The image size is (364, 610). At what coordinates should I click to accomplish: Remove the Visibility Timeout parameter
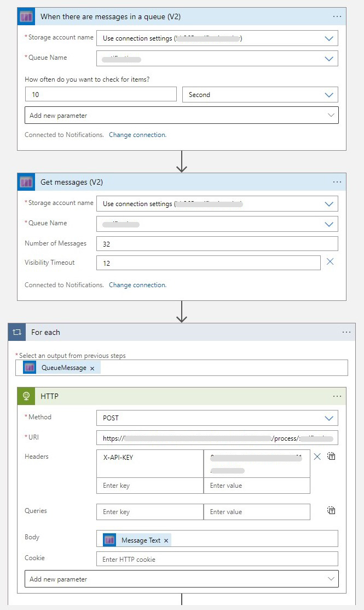330,262
